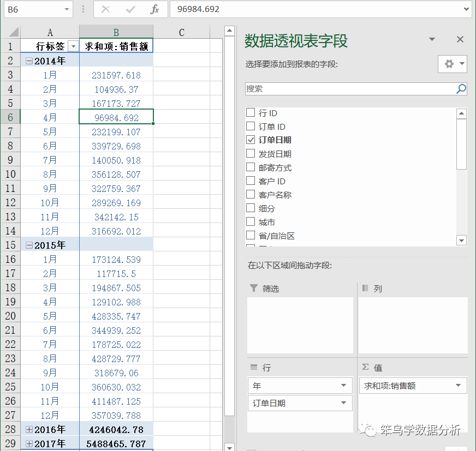Viewport: 476px width, 451px height.
Task: Click the 发货日期 field label
Action: 275,154
